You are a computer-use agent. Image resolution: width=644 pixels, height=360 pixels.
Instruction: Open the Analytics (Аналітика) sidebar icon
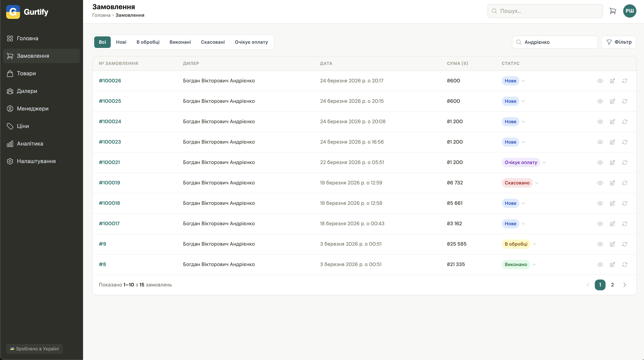pos(10,144)
